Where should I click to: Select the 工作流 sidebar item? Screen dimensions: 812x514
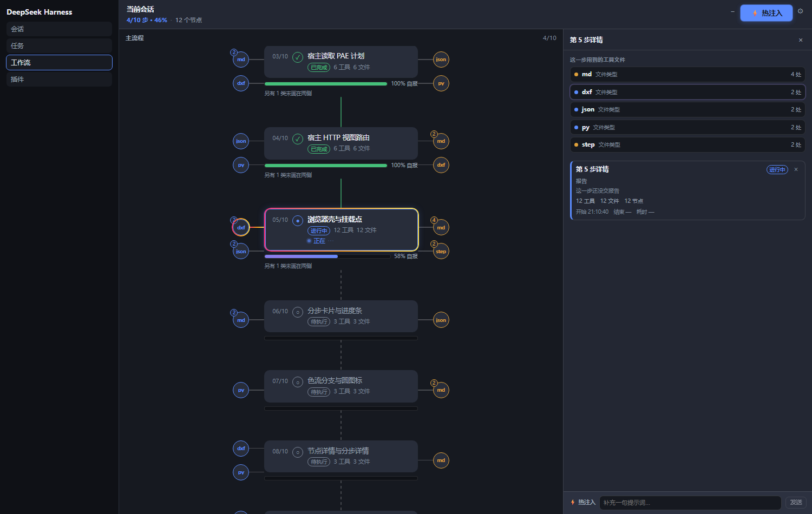59,62
